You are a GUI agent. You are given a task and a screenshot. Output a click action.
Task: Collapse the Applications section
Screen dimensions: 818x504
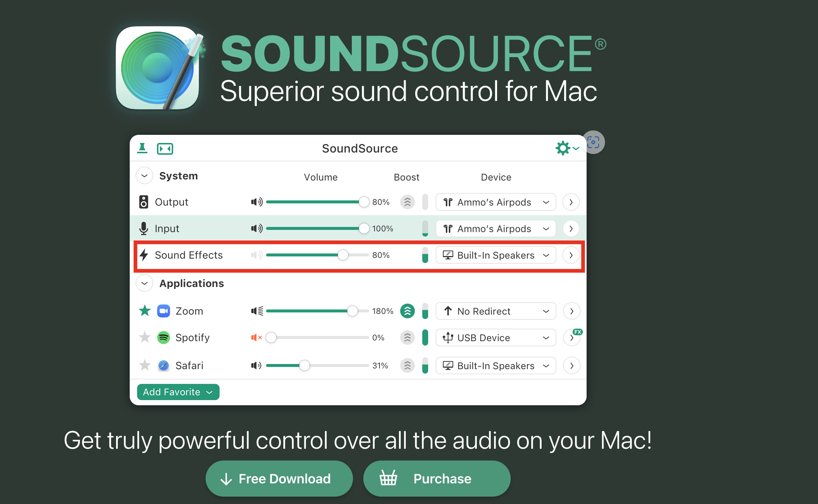(x=144, y=283)
